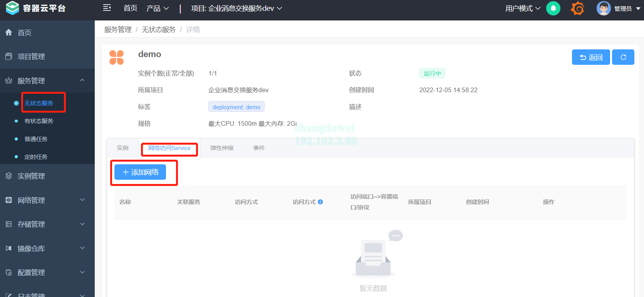Viewport: 644px width, 297px height.
Task: Open the green notification bell
Action: [x=553, y=8]
